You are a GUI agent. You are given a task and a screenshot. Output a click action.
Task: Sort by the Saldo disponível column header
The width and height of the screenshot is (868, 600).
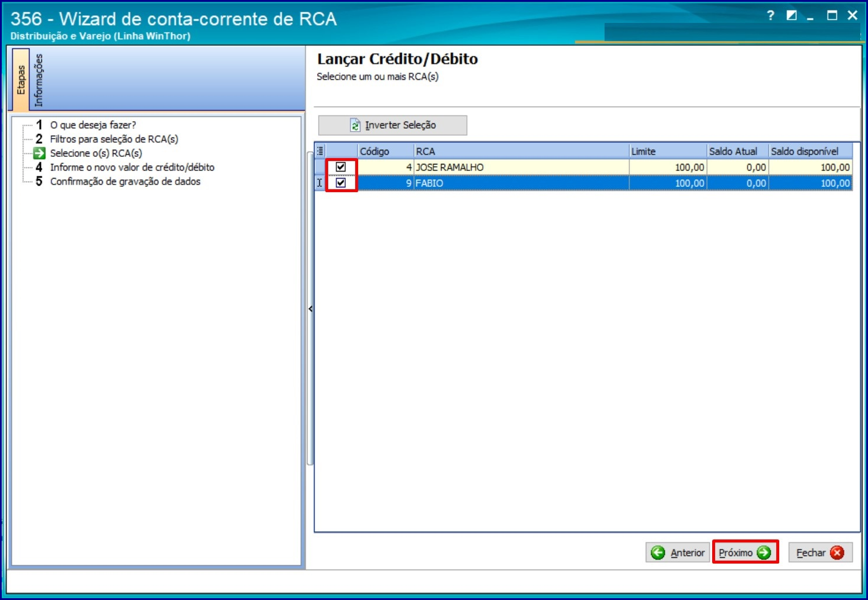tap(811, 151)
